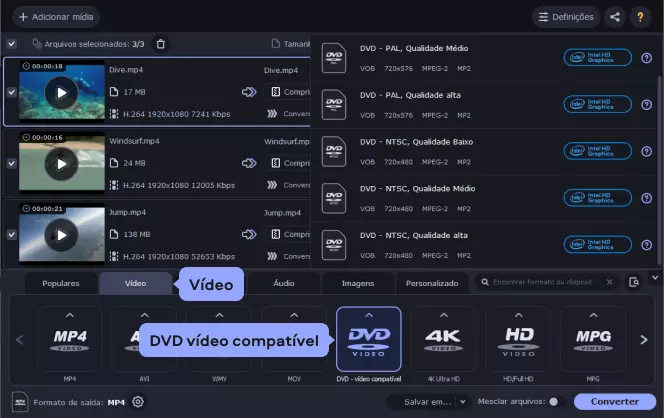Image resolution: width=664 pixels, height=418 pixels.
Task: Open the Definições settings button
Action: [566, 17]
